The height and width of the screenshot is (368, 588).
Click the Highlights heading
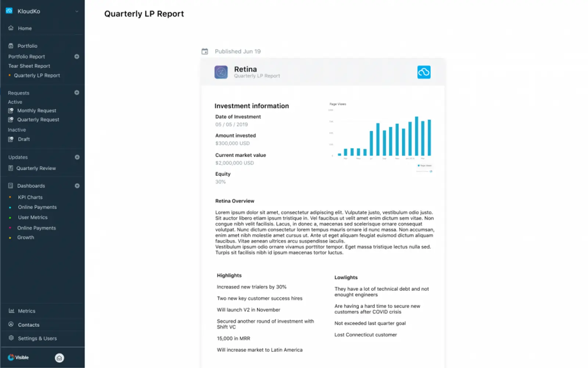[229, 275]
